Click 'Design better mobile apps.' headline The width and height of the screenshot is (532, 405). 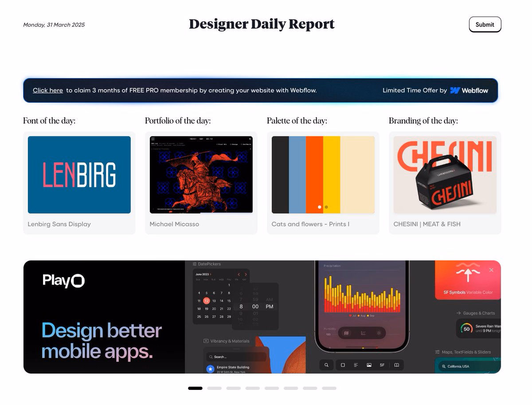(x=102, y=341)
